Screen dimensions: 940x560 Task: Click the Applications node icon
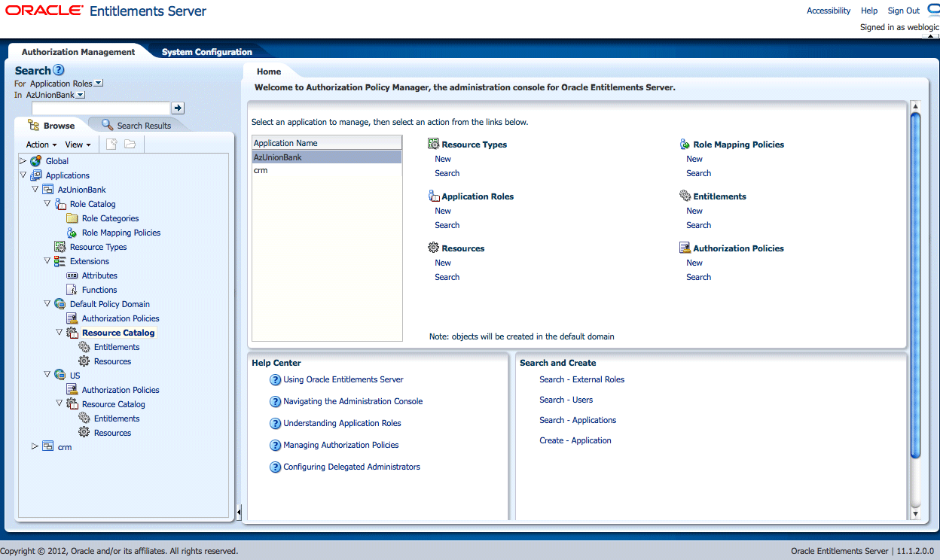(36, 175)
